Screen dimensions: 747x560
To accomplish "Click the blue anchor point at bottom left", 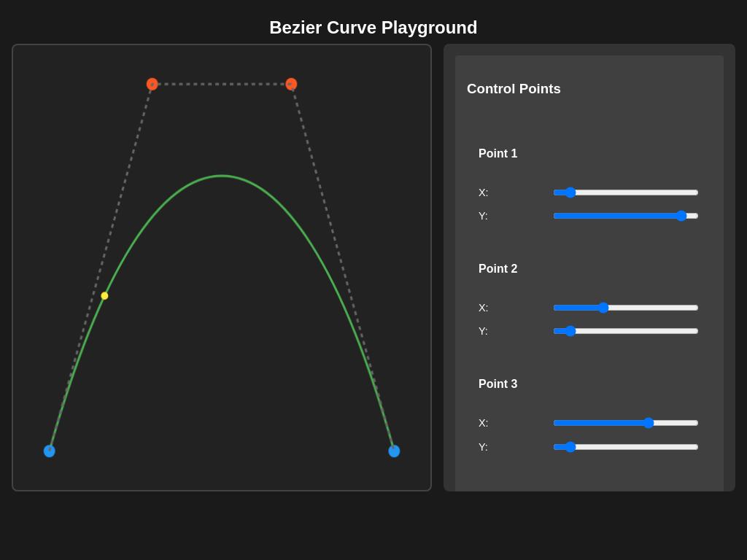I will point(49,451).
